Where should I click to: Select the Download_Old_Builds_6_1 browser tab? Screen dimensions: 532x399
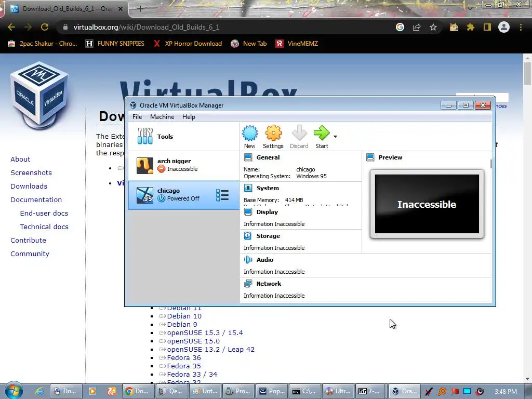(x=64, y=9)
